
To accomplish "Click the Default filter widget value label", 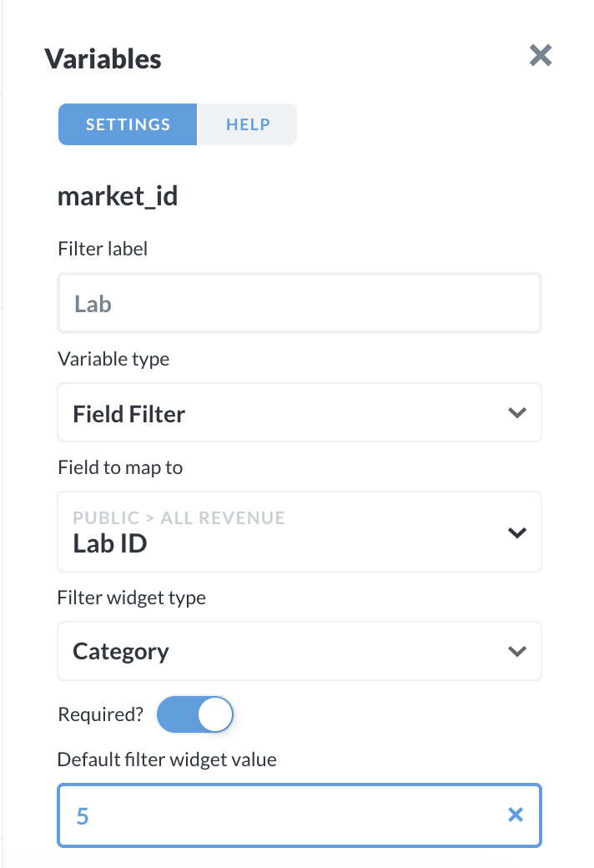I will click(x=167, y=759).
